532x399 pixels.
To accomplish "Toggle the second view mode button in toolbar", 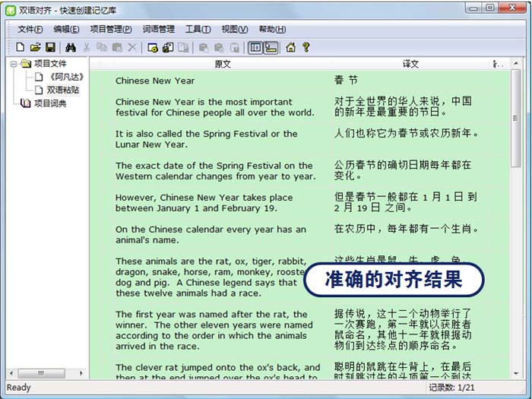I will click(271, 47).
